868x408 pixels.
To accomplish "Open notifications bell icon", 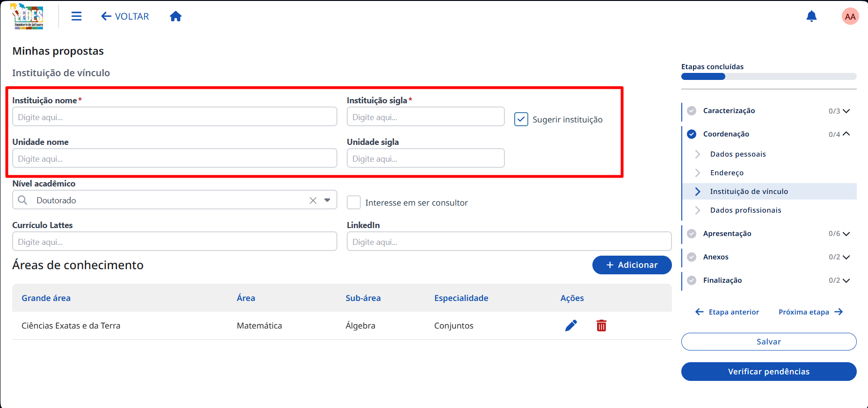I will click(x=811, y=16).
